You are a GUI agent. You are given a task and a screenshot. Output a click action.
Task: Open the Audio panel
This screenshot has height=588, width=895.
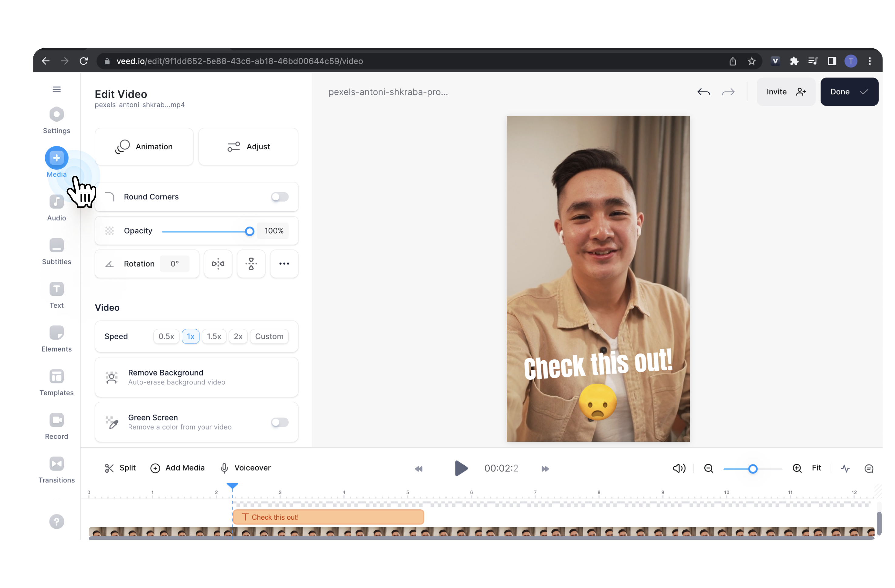pos(56,208)
